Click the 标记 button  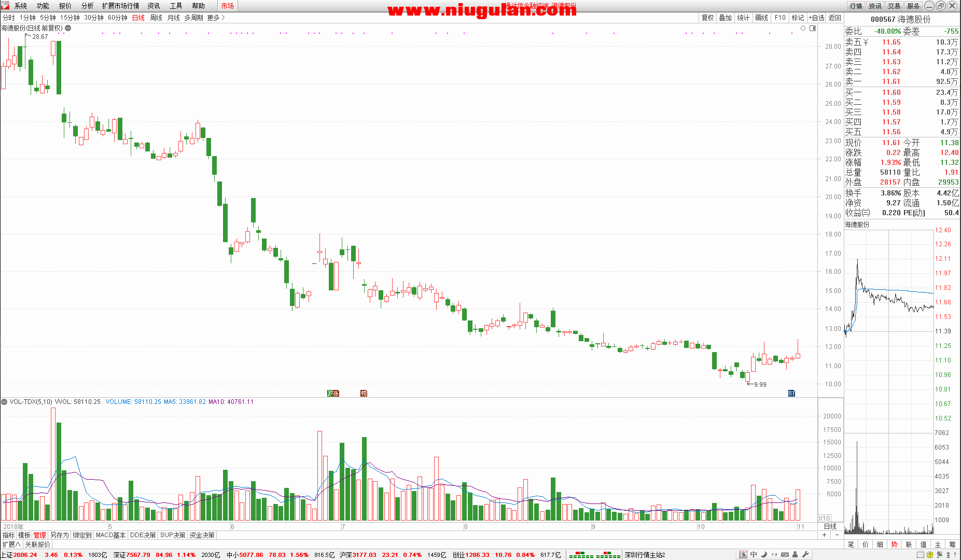pos(798,18)
